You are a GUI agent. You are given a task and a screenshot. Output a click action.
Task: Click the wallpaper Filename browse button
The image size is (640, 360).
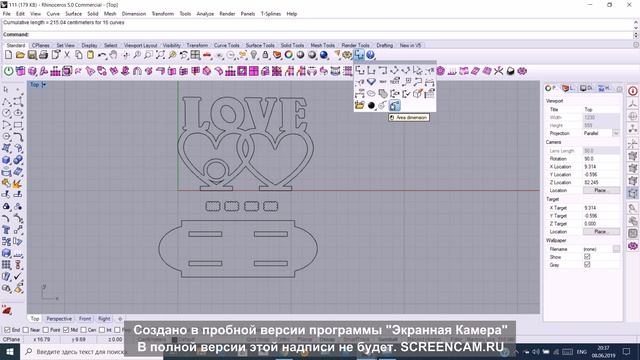(x=616, y=249)
